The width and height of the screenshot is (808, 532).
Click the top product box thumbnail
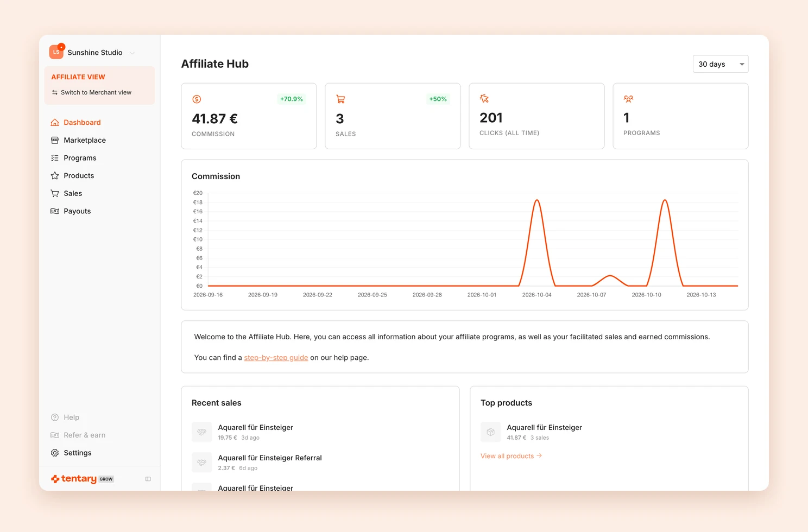click(490, 432)
